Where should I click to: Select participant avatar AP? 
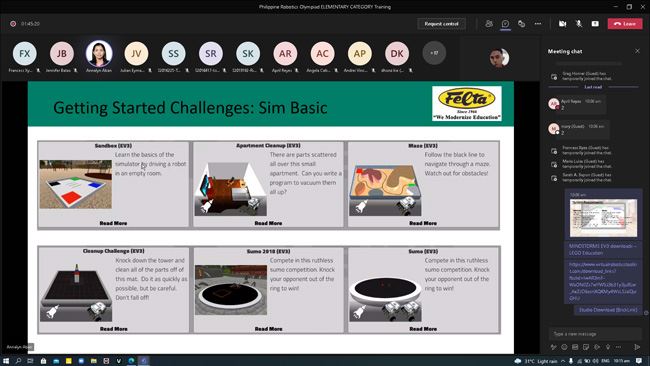[x=360, y=53]
